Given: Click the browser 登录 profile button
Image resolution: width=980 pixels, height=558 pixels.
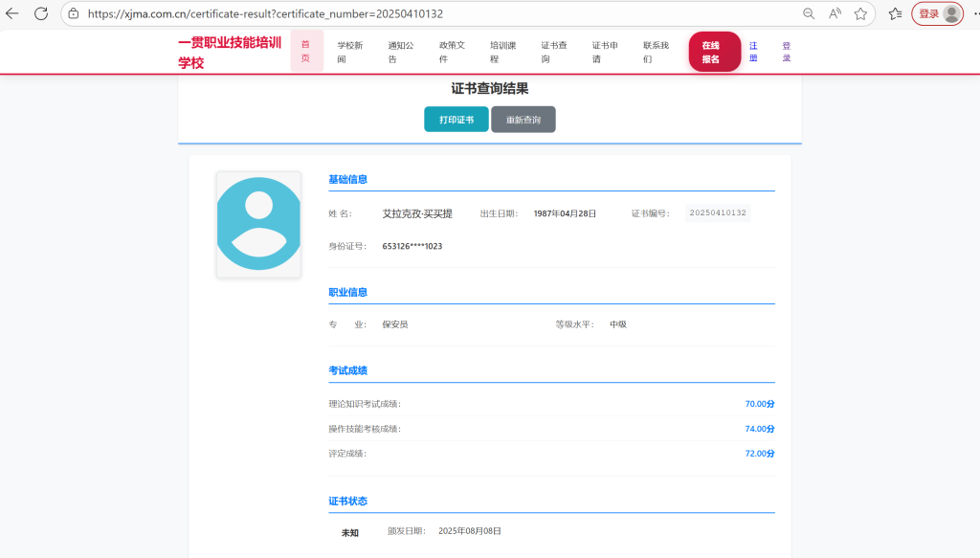Looking at the screenshot, I should coord(937,13).
